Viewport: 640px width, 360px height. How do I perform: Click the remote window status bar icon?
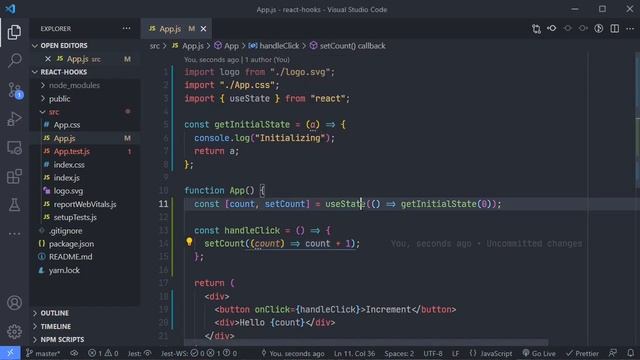[x=10, y=353]
